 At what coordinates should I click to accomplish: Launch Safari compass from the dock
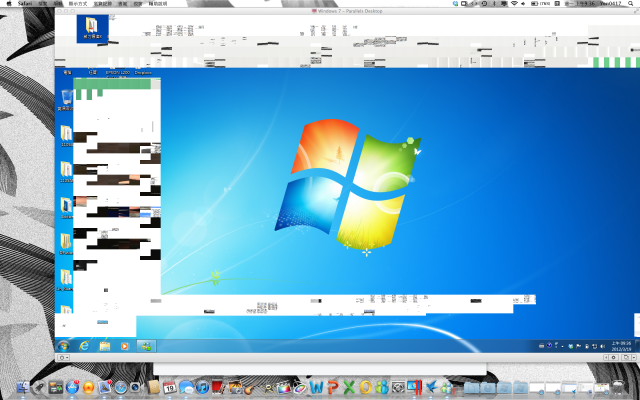pos(121,387)
